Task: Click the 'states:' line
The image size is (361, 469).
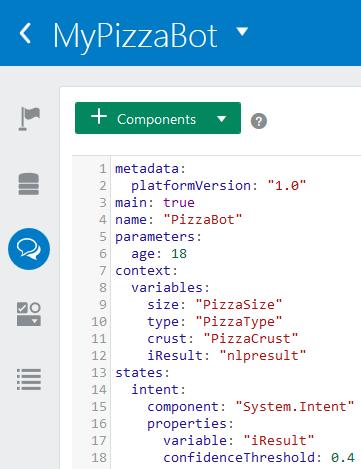Action: pos(142,372)
